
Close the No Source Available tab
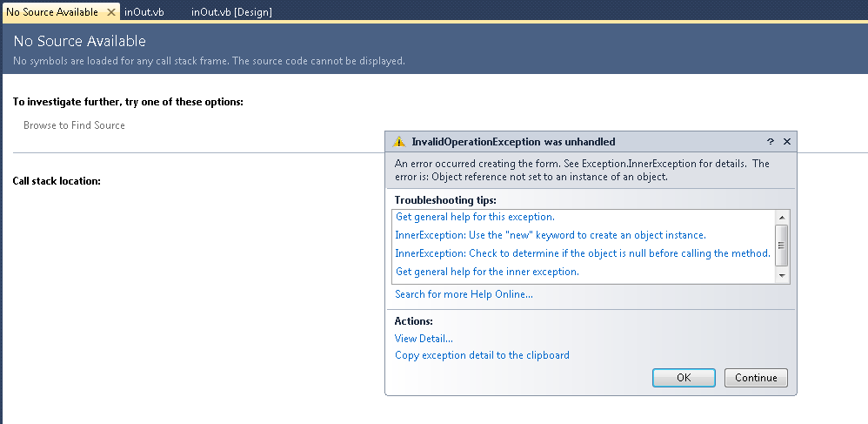pos(110,12)
